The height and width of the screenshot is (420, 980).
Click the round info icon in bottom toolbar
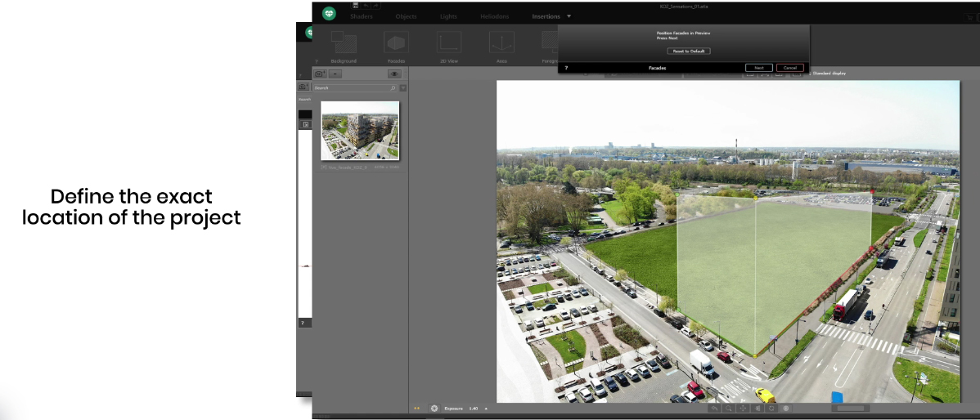785,408
